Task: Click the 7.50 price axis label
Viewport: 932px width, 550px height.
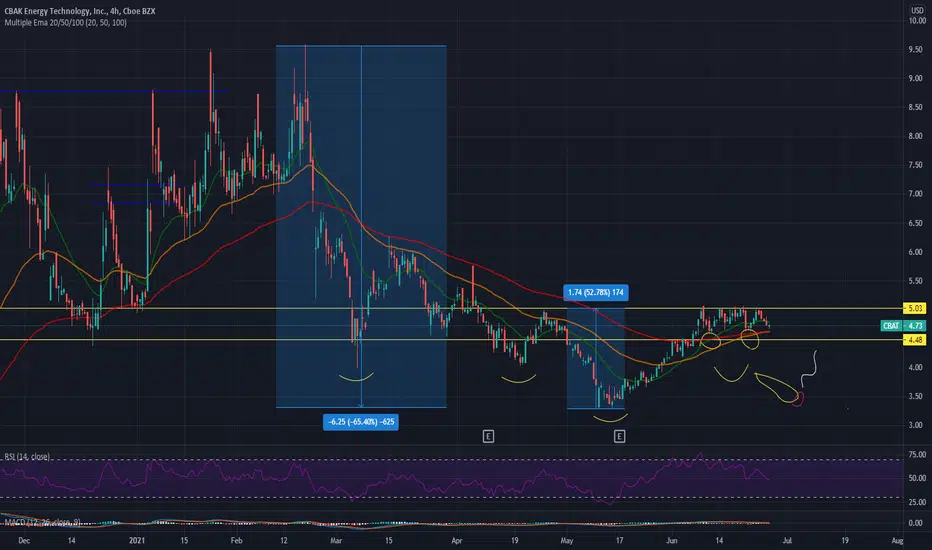Action: pos(915,165)
